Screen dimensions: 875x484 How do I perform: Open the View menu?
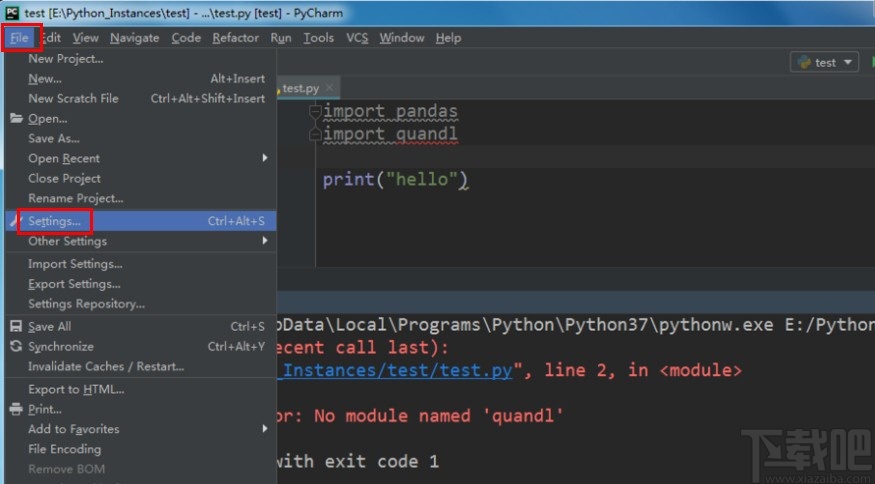click(85, 38)
